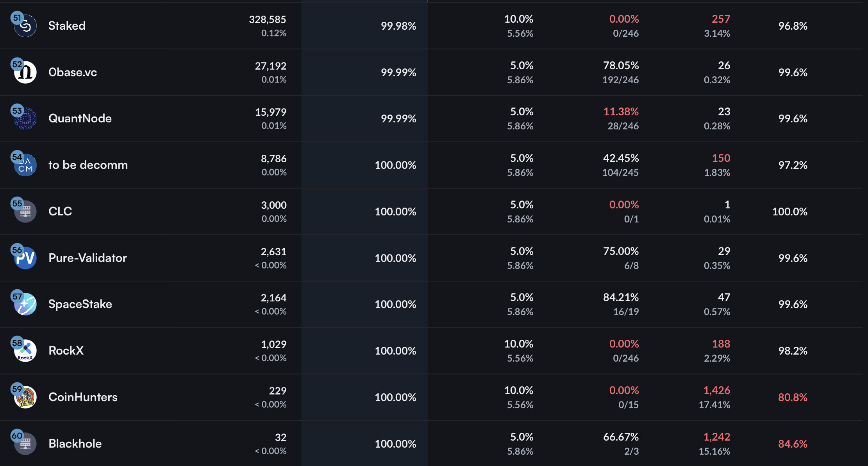Click RockX's 98.2% uptime value
This screenshot has width=868, height=466.
pyautogui.click(x=793, y=351)
